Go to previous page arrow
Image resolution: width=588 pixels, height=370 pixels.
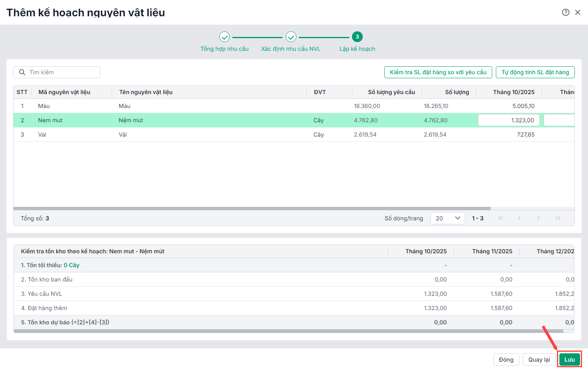519,218
